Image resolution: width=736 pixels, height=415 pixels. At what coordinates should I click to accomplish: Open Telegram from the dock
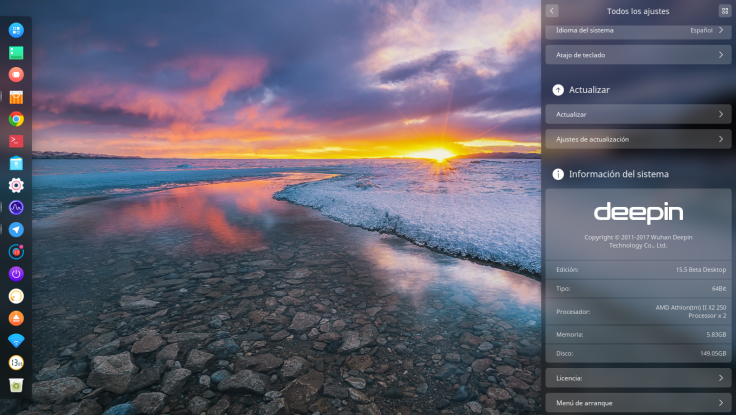coord(16,230)
